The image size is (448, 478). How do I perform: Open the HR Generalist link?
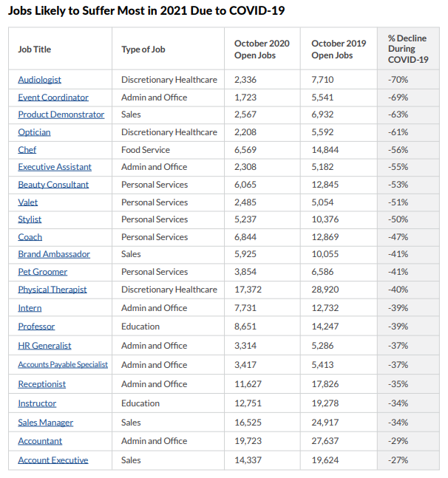coord(44,346)
